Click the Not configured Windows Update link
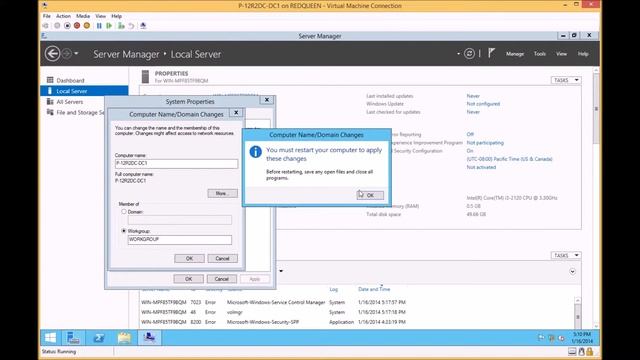This screenshot has width=640, height=360. (483, 104)
